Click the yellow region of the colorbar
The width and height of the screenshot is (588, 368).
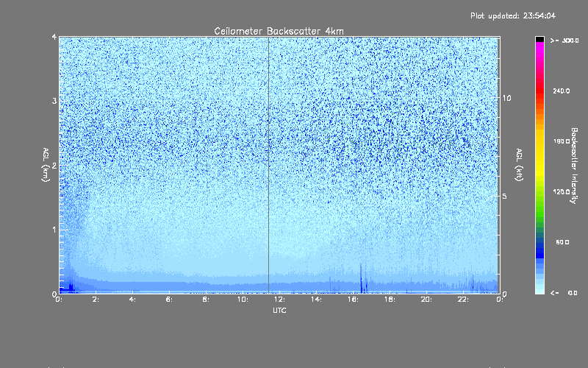tap(539, 154)
